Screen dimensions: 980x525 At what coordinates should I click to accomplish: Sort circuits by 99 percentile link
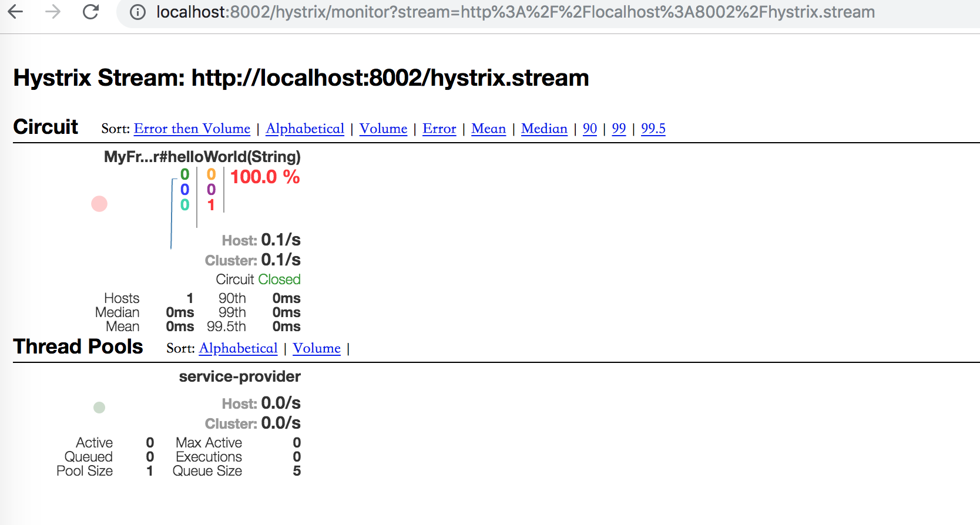[619, 129]
